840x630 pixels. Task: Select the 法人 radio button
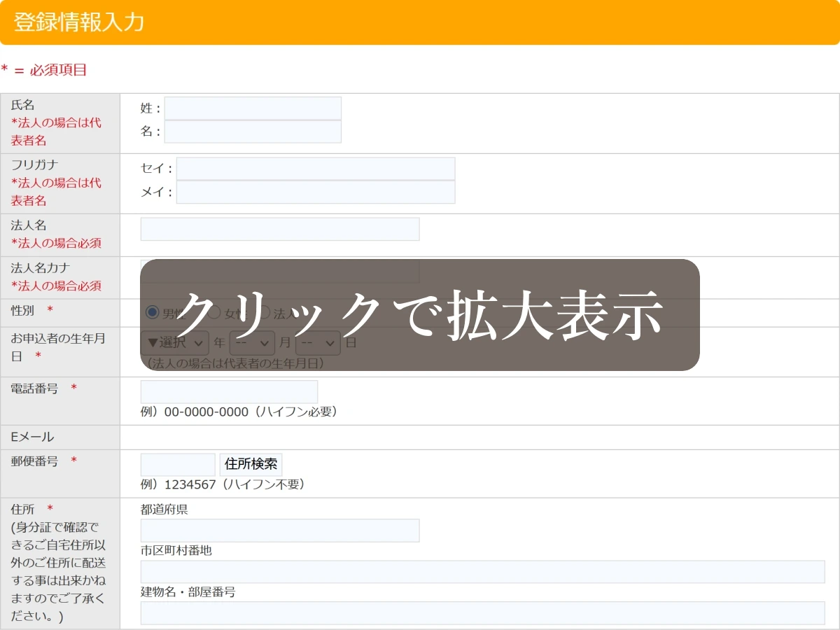[265, 313]
